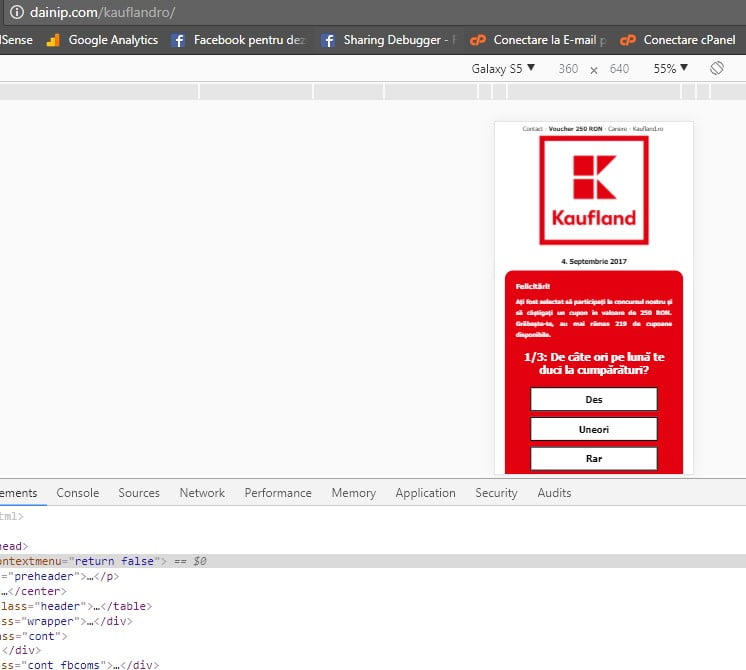
Task: Click the address bar URL dainip.com/kauflandro/
Action: click(x=102, y=12)
